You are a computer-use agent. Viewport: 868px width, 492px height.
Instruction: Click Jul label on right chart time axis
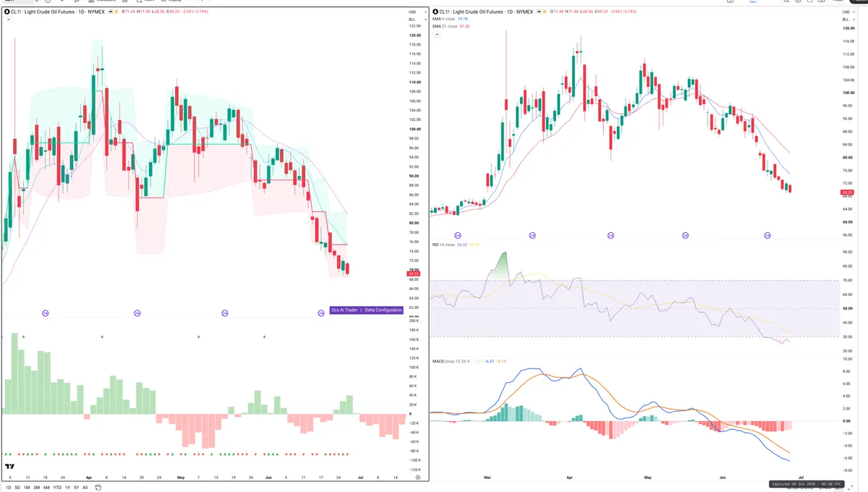(x=802, y=478)
